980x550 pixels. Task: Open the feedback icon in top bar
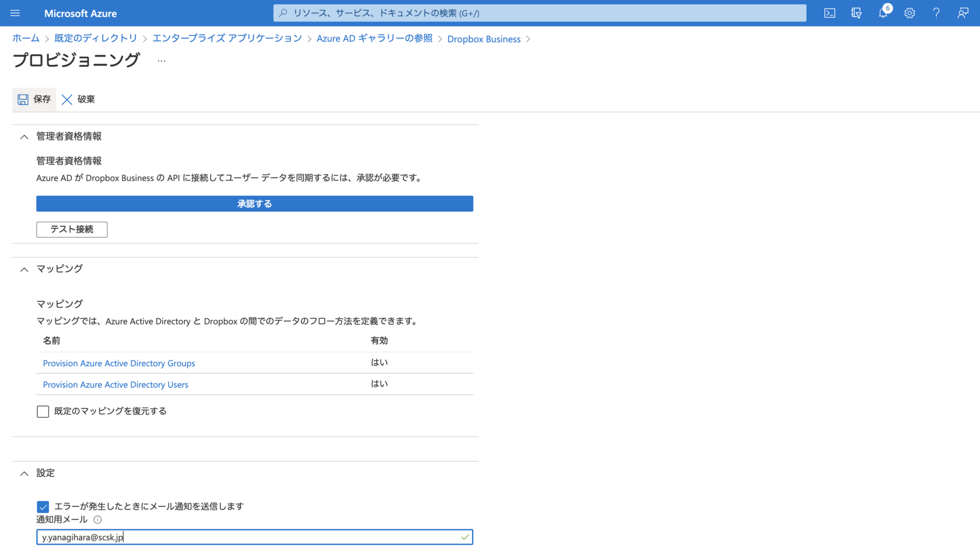point(963,13)
